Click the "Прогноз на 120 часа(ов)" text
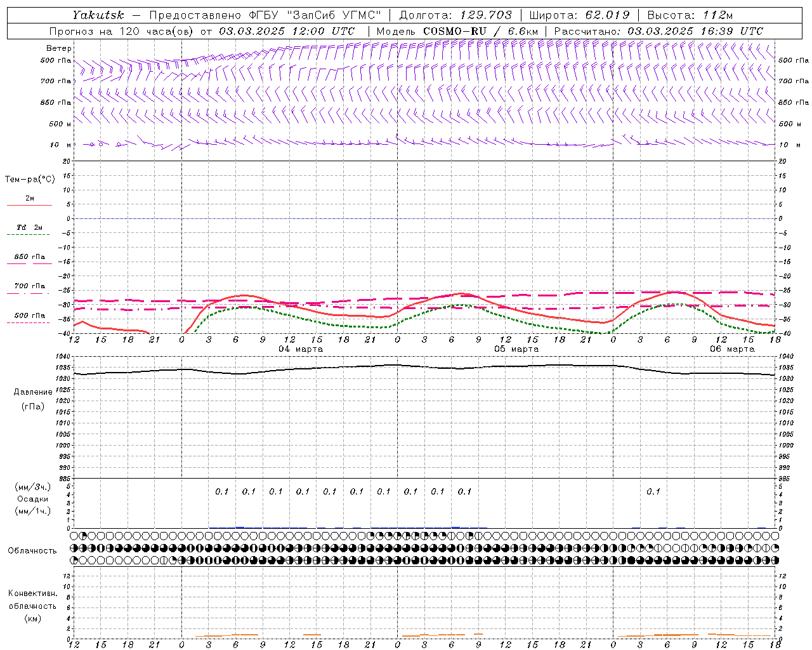Screen dimensions: 812x650 [x=122, y=31]
